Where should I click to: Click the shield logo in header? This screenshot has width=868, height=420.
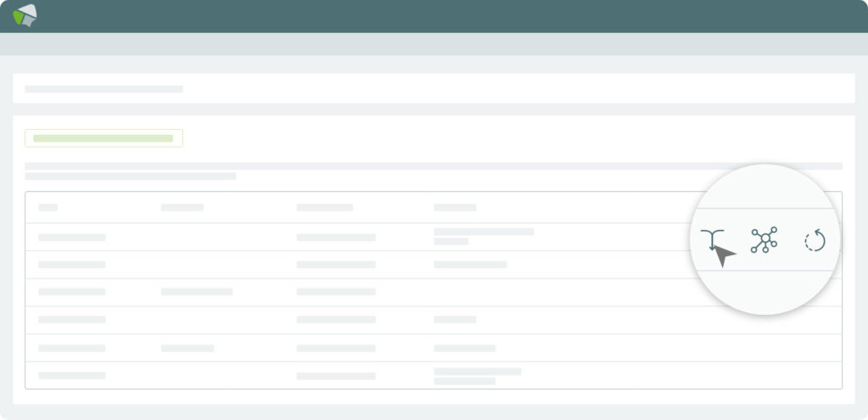point(25,15)
